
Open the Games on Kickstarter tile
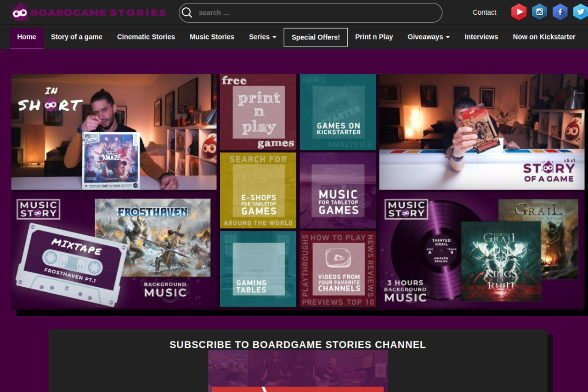pos(338,112)
